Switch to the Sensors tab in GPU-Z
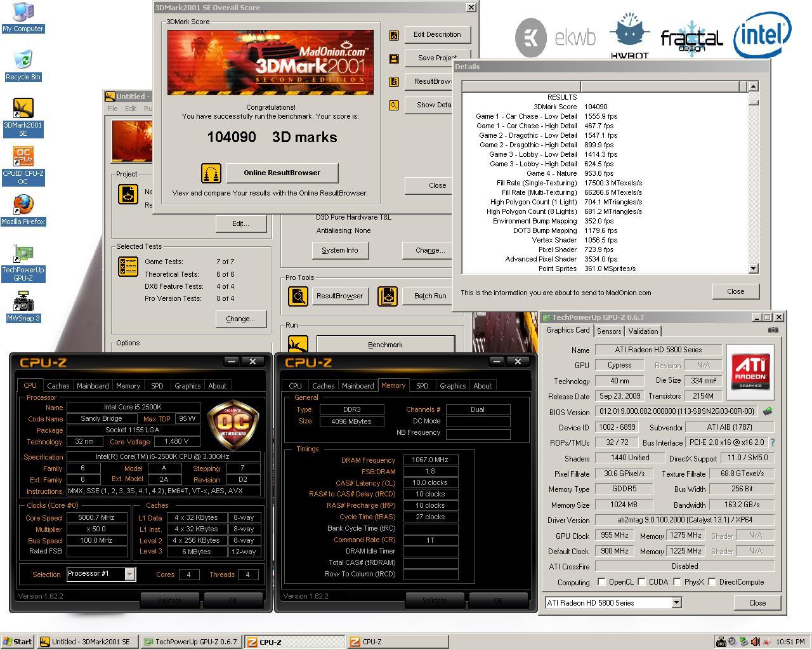 click(609, 331)
